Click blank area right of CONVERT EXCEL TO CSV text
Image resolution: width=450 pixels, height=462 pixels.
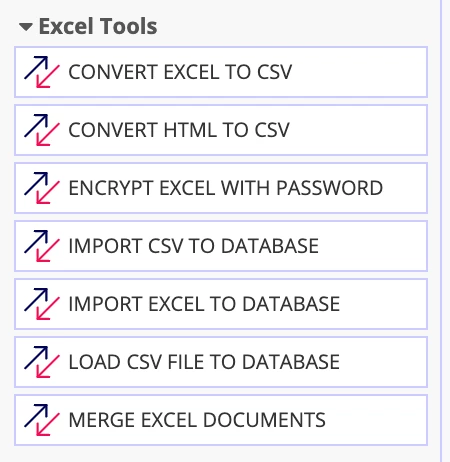pos(358,72)
